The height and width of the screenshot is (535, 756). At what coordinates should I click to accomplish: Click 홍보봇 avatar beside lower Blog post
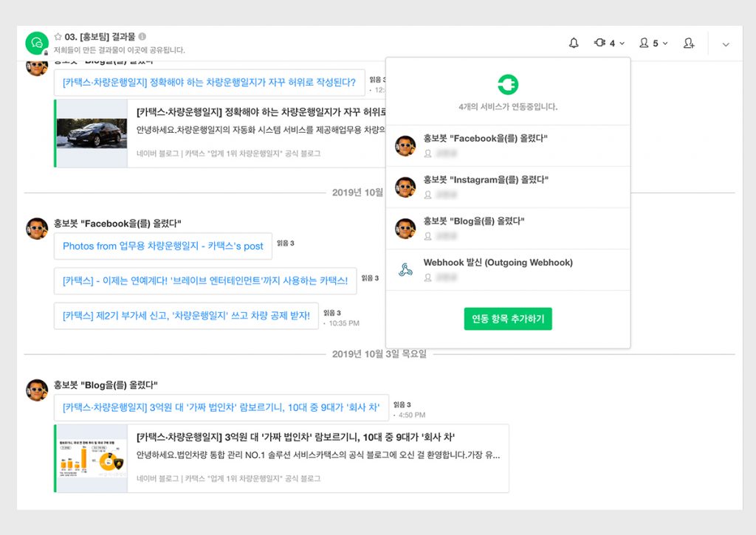(x=37, y=390)
